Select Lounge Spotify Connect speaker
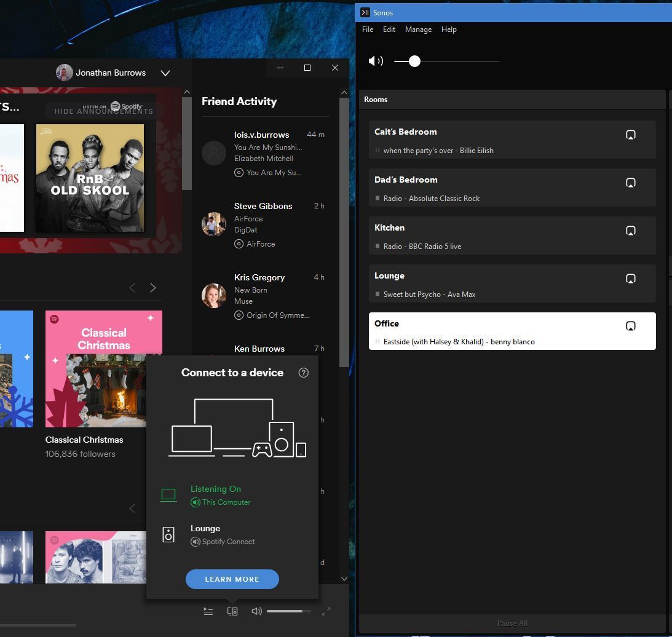This screenshot has width=672, height=637. point(232,534)
